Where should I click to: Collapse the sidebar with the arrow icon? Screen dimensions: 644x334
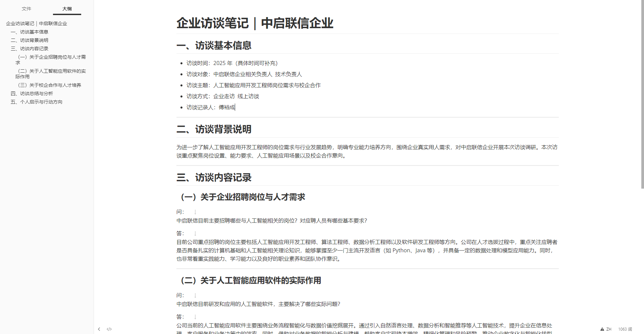point(99,329)
